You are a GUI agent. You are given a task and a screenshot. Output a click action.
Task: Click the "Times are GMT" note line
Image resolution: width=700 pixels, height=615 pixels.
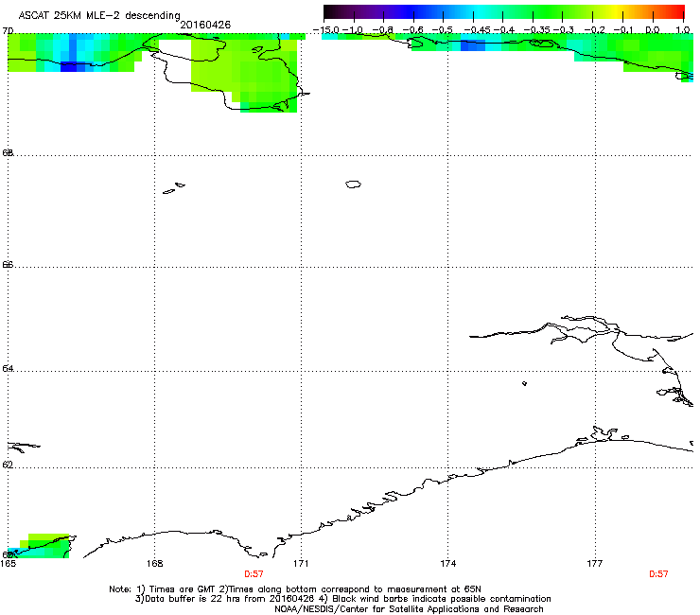pyautogui.click(x=294, y=589)
